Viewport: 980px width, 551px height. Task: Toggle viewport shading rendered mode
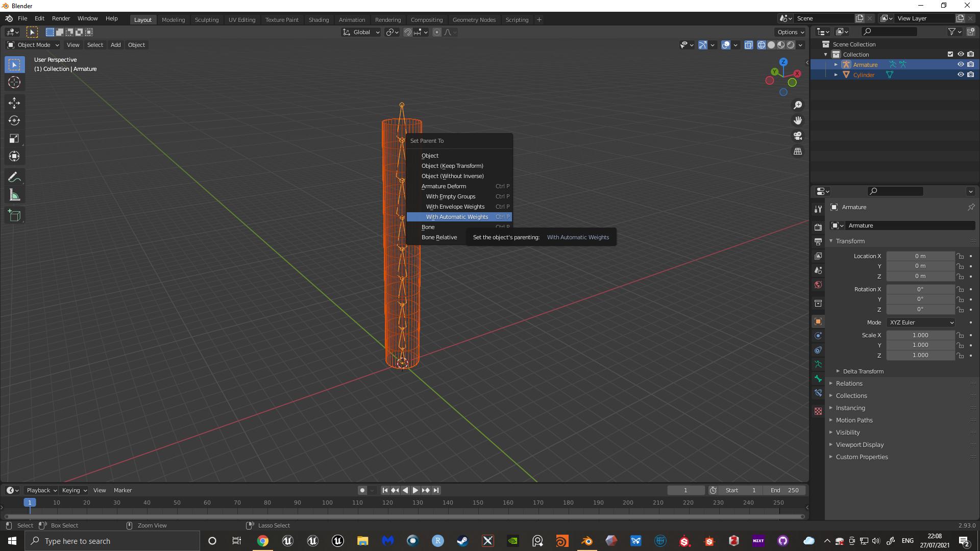791,45
